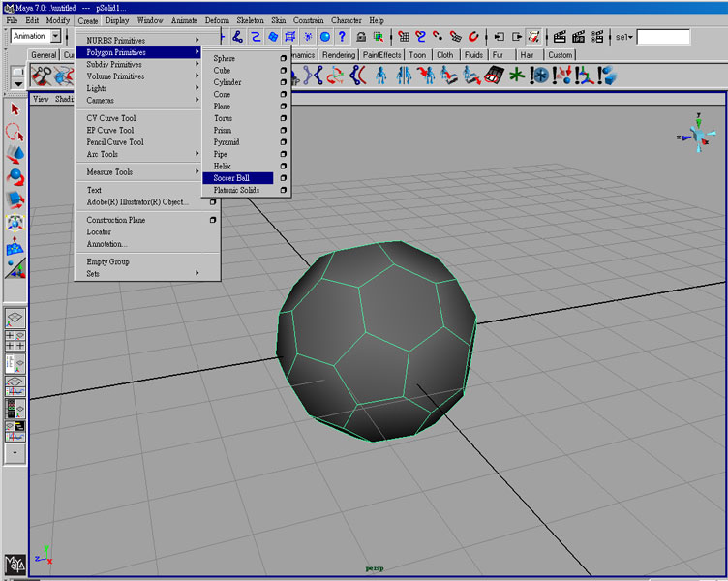Toggle the snap to view planes icon
Screen dimensions: 728x581
[456, 36]
